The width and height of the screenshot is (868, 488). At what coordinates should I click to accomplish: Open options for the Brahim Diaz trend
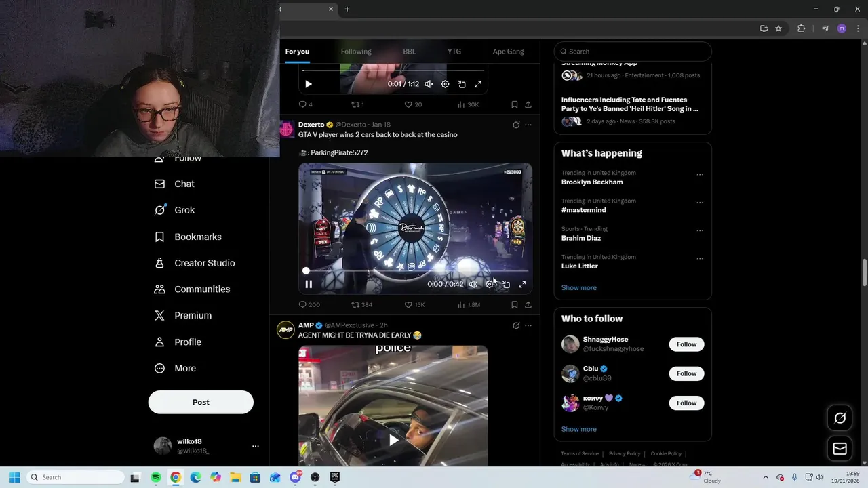tap(700, 230)
